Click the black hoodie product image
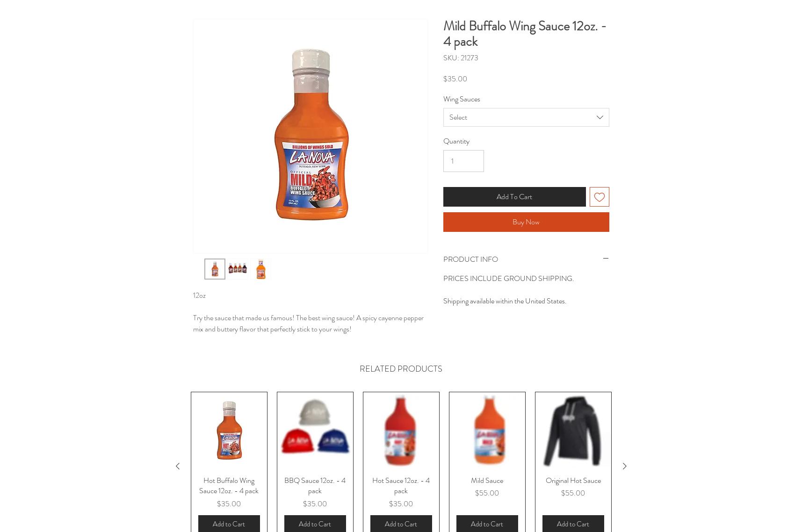This screenshot has width=802, height=532. pyautogui.click(x=573, y=431)
